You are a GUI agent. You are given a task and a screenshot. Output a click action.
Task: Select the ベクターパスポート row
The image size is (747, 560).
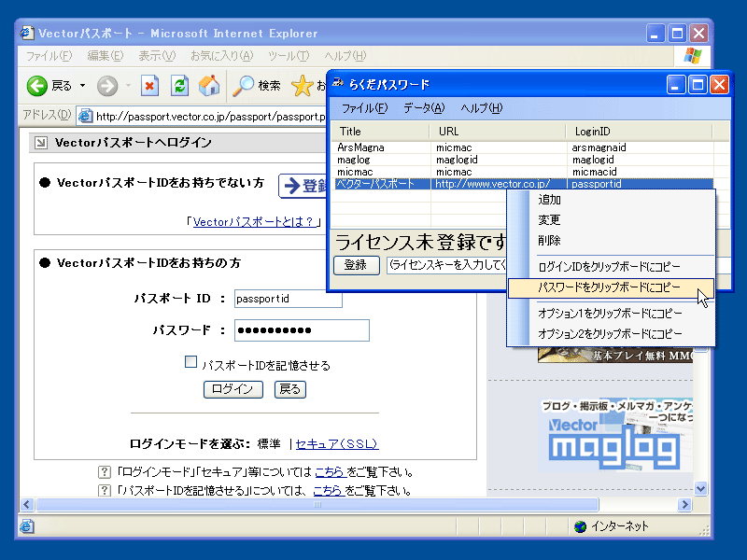(524, 184)
